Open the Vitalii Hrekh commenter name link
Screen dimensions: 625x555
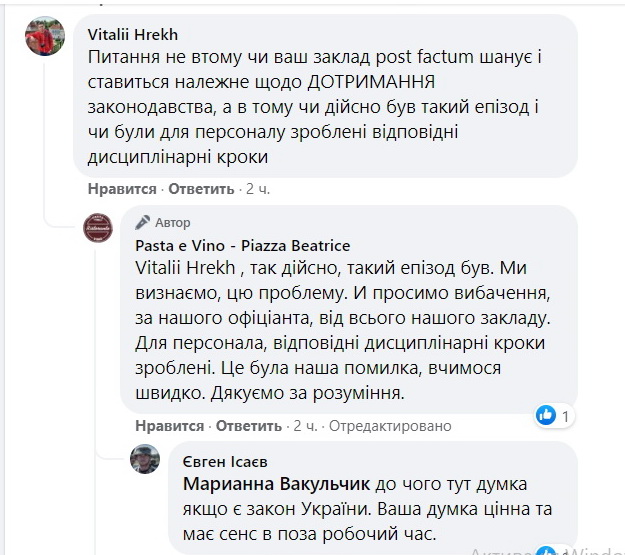pyautogui.click(x=125, y=33)
